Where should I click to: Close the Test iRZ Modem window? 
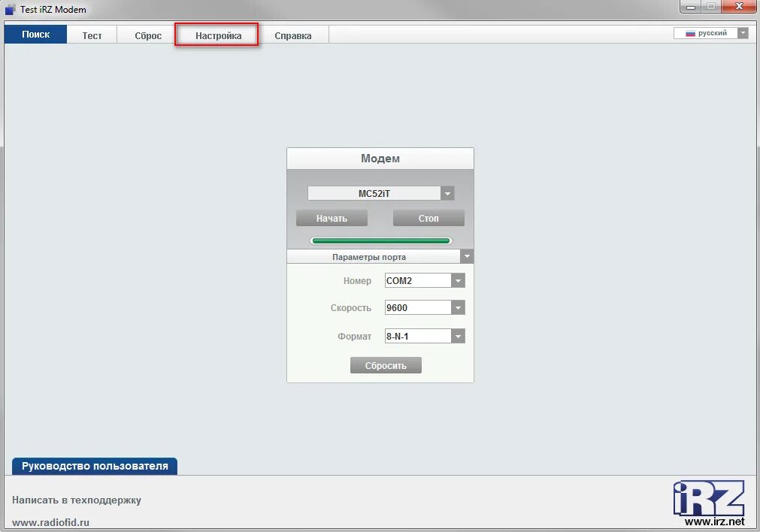739,7
